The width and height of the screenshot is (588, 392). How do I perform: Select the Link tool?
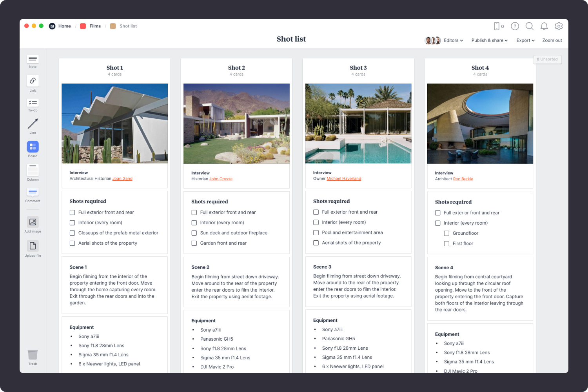[33, 81]
